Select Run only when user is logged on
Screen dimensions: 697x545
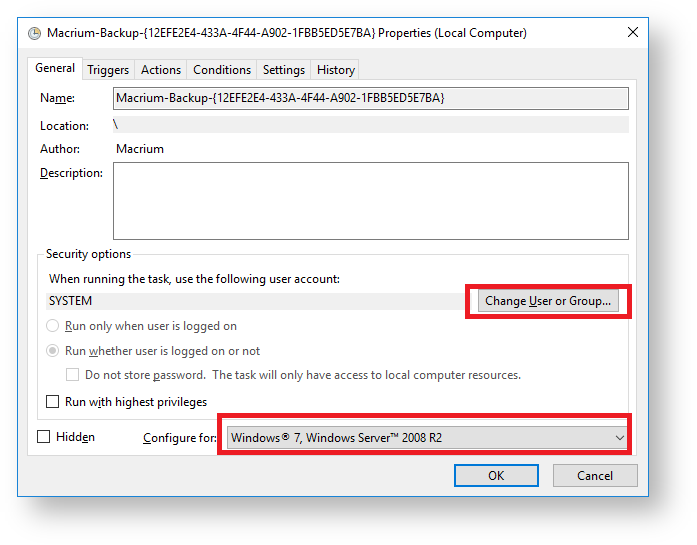(54, 326)
